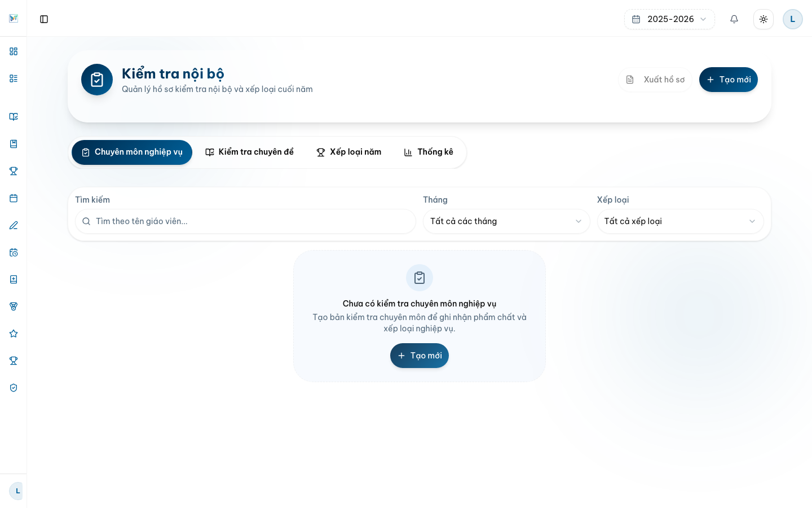Toggle light/dark theme sun button

764,19
